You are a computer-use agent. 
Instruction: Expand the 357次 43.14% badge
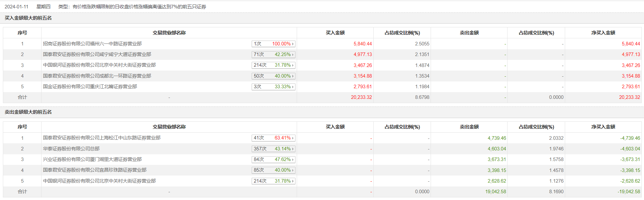click(x=273, y=149)
